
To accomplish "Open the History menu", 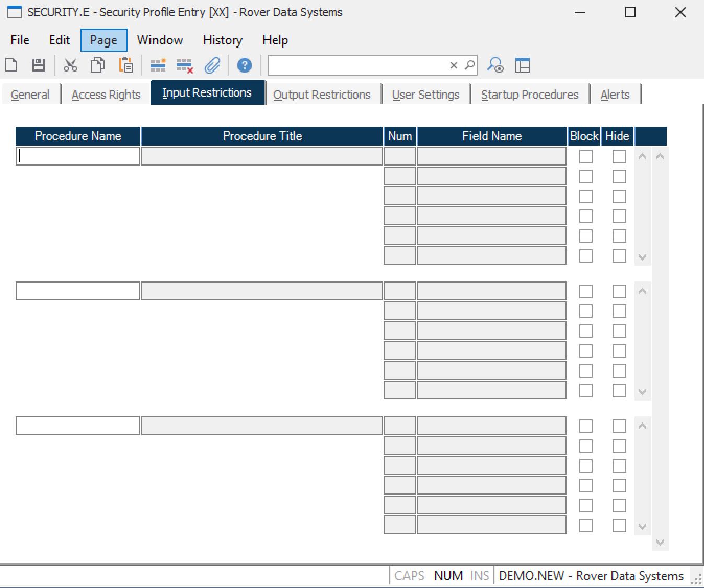I will (222, 40).
